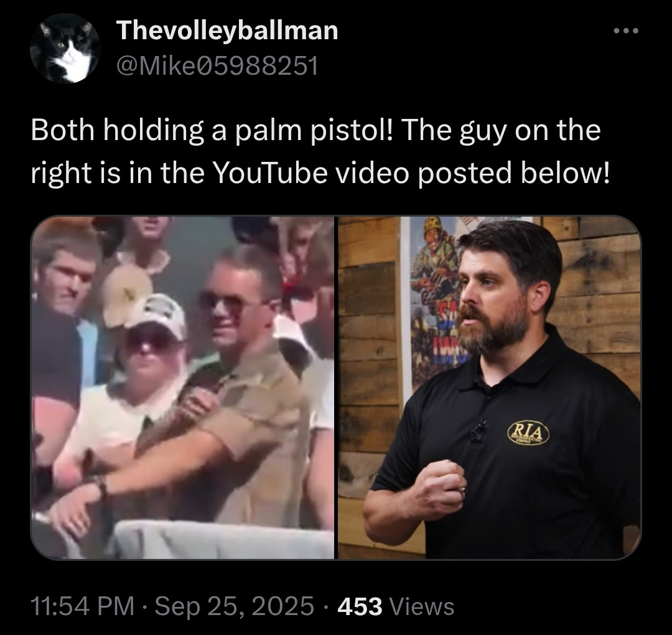Click the white cap in the left photo
This screenshot has height=635, width=672.
pos(156,315)
